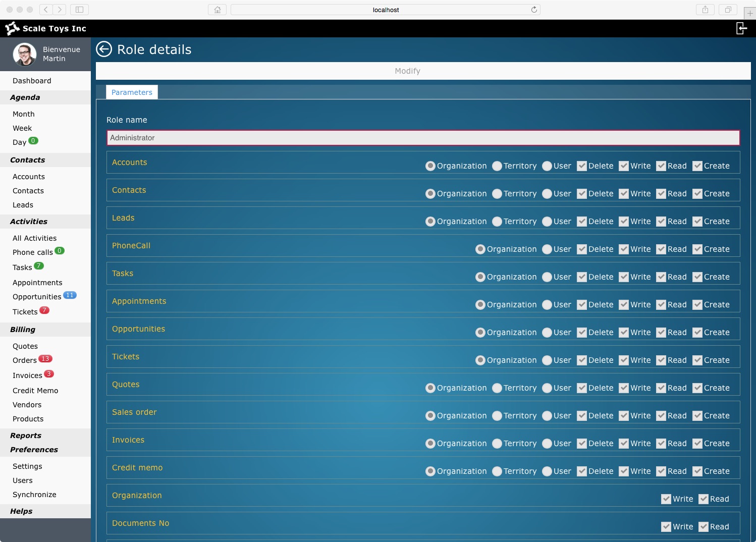Click the Scale Toys Inc logo icon
Screen dimensions: 756x542
point(12,28)
